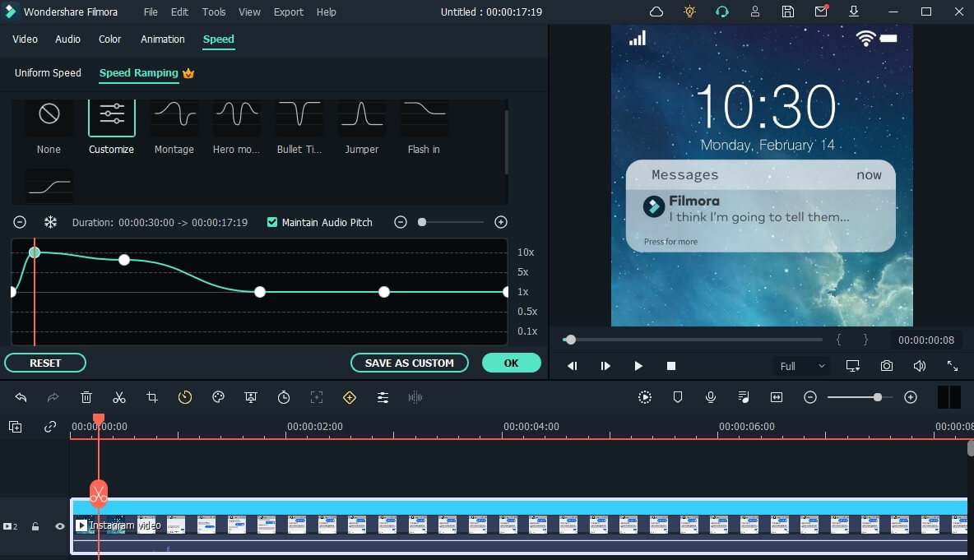Switch to the Animation tab
Screen dimensions: 974x560
[x=163, y=39]
